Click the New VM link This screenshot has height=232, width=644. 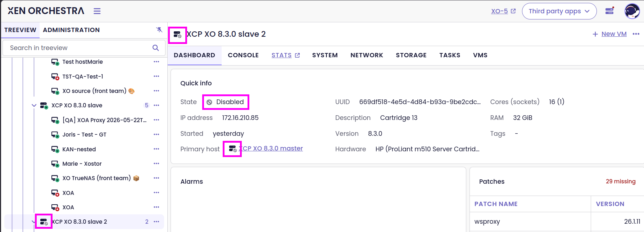614,34
